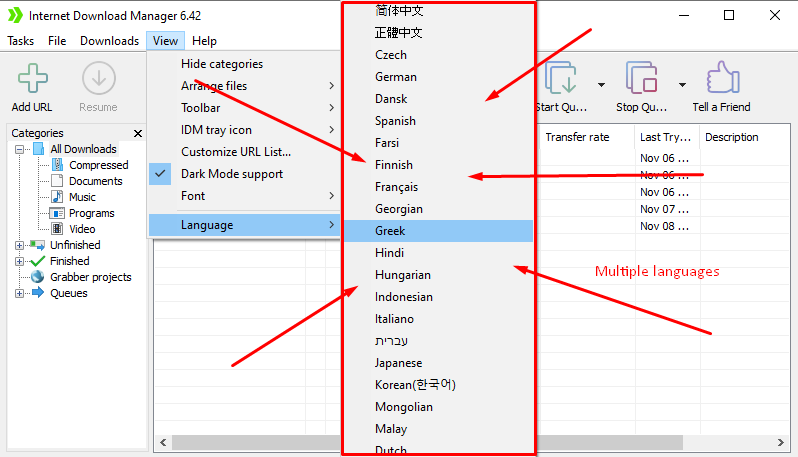Screen dimensions: 798x457
Task: Select Czech language
Action: tap(438, 55)
